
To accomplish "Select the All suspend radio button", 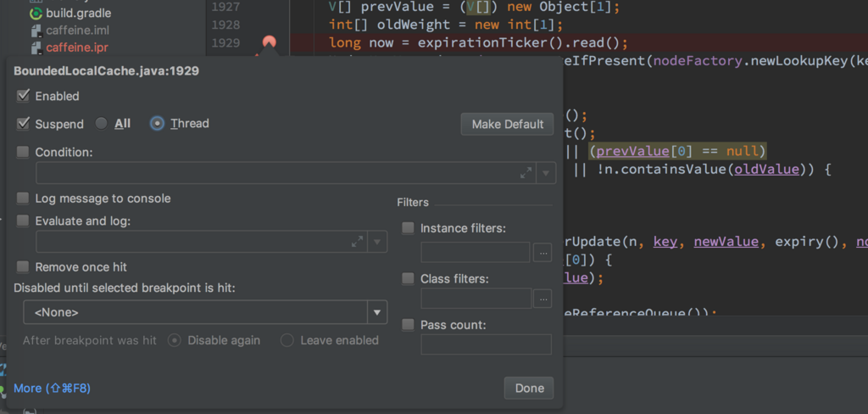I will pyautogui.click(x=102, y=124).
